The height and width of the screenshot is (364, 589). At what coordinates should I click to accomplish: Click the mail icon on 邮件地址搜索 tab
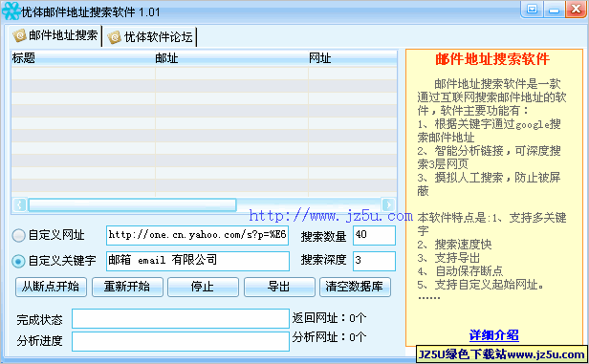(19, 35)
